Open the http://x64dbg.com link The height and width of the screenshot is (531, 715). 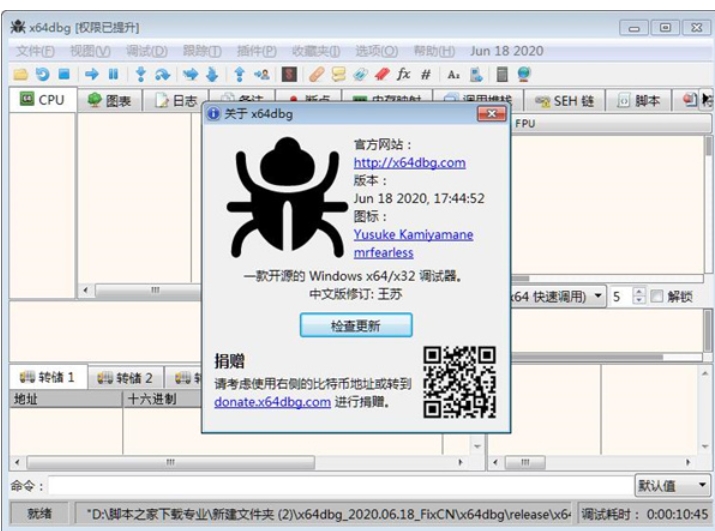[409, 162]
